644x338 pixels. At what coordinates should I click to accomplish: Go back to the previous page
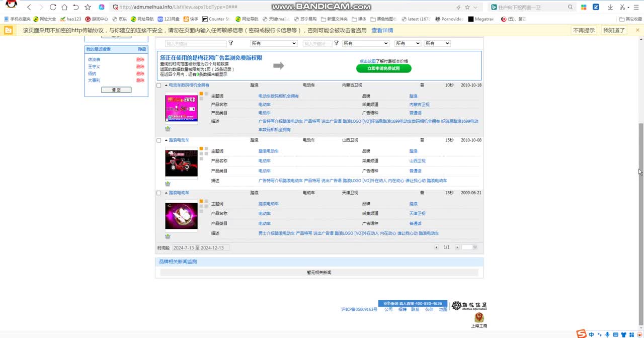click(x=29, y=7)
